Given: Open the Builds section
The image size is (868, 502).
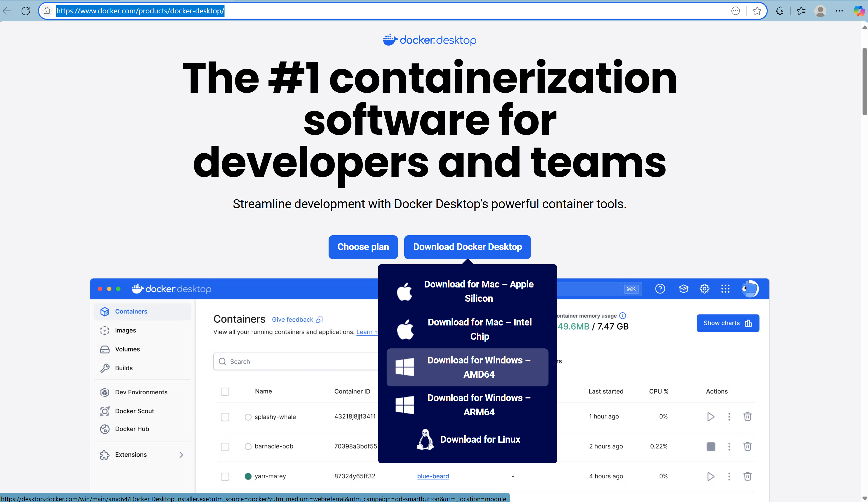Looking at the screenshot, I should click(x=124, y=368).
